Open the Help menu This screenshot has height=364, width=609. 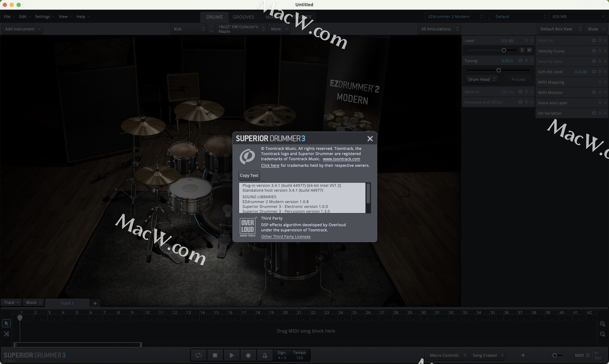[x=83, y=16]
